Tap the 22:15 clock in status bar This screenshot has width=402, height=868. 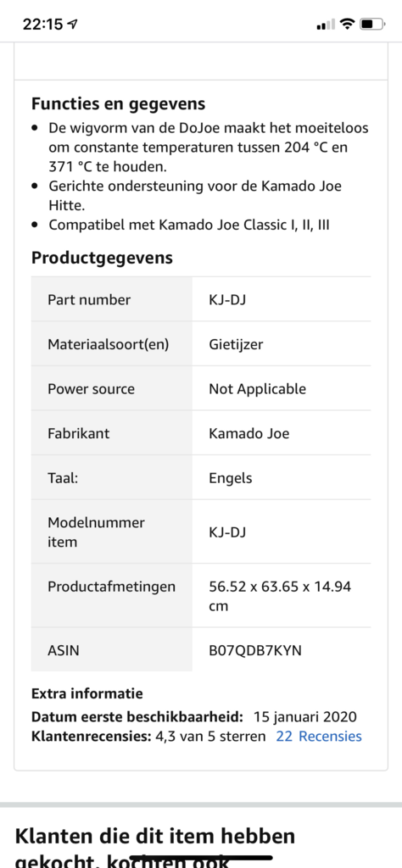pyautogui.click(x=42, y=24)
